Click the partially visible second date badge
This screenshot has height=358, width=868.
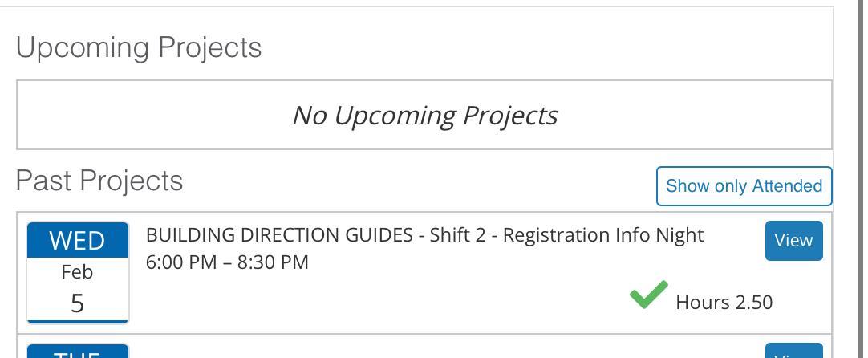tap(78, 351)
